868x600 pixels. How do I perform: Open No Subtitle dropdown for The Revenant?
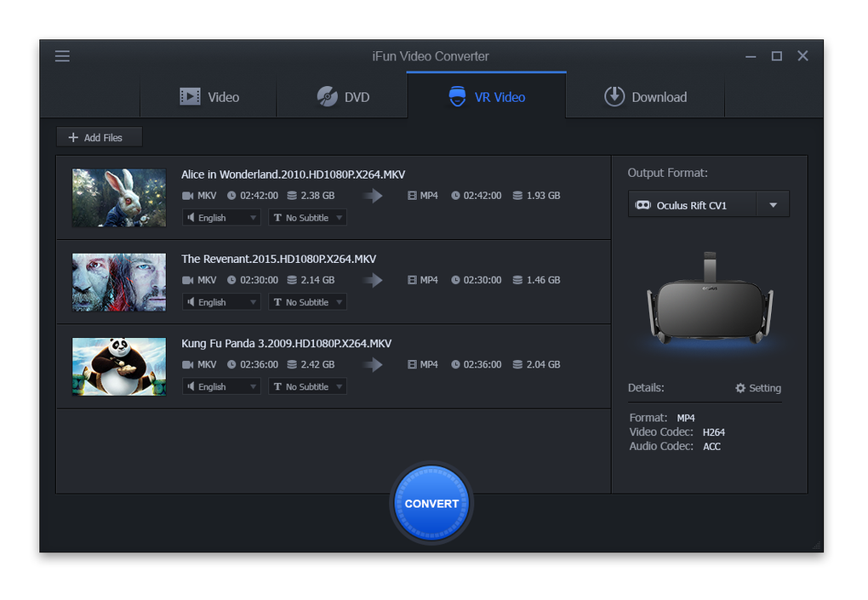(308, 302)
